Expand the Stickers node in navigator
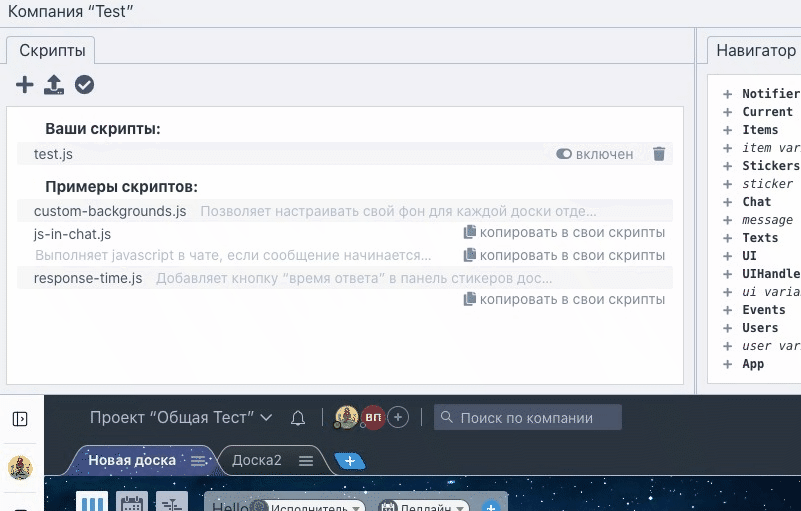Image resolution: width=801 pixels, height=511 pixels. 727,166
